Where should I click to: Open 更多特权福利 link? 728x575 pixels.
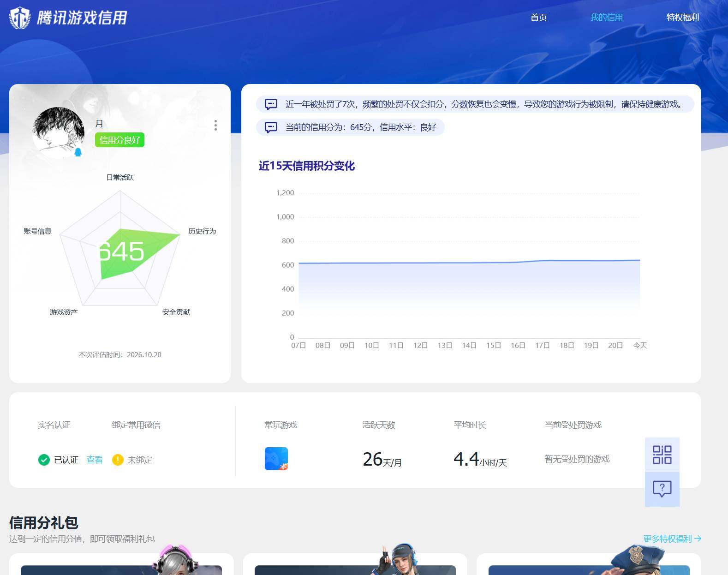pos(672,539)
